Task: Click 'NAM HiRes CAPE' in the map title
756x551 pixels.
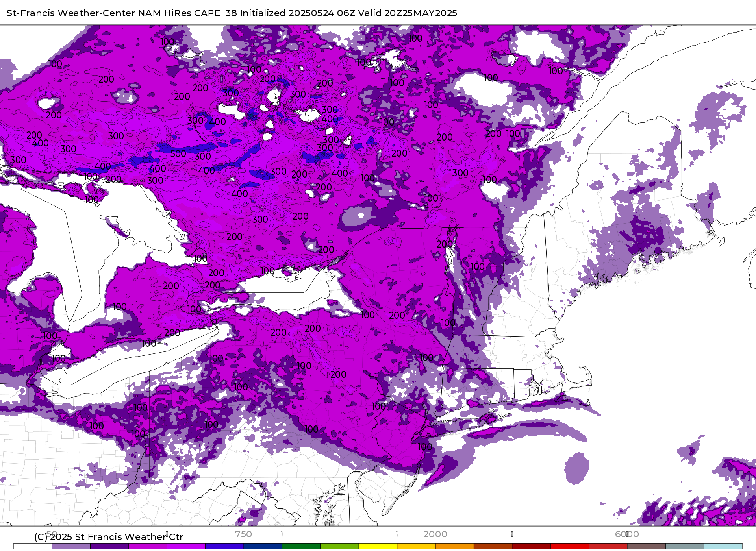Action: 179,13
